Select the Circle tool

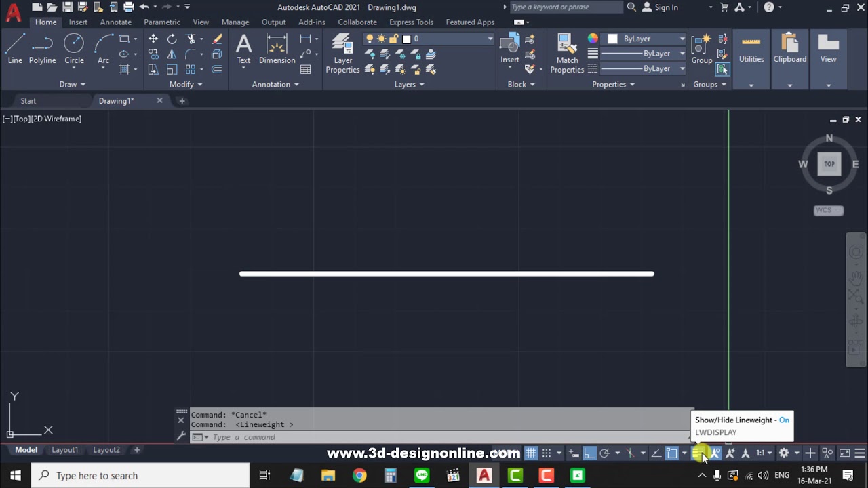[74, 49]
